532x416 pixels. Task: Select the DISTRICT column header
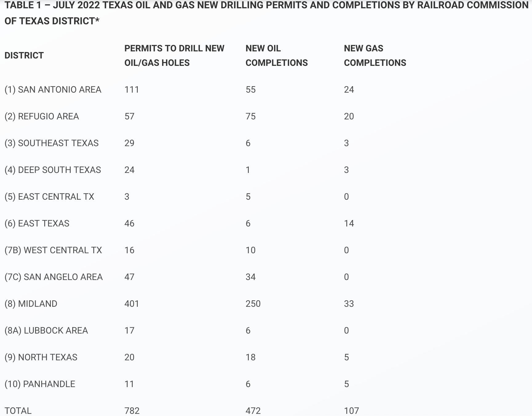click(24, 55)
